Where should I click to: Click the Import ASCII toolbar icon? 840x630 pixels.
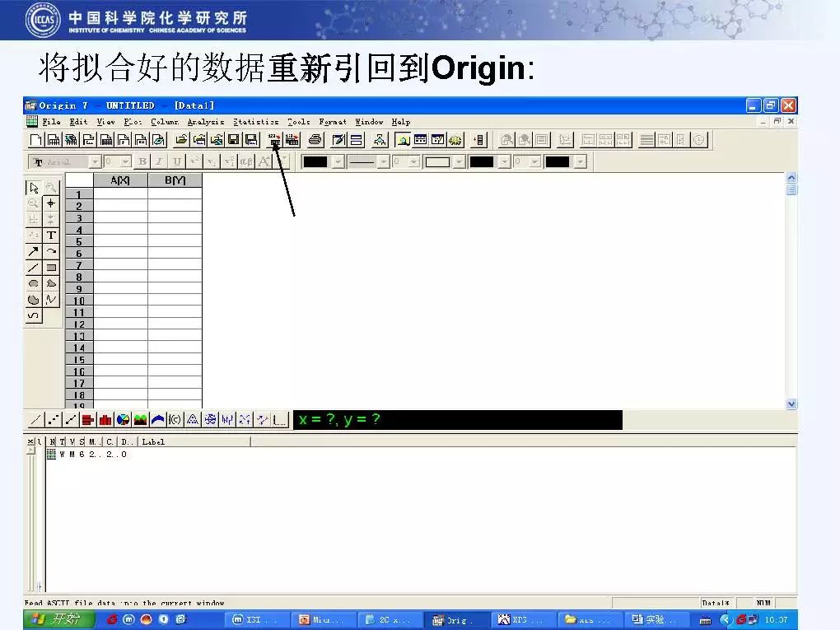pos(274,140)
